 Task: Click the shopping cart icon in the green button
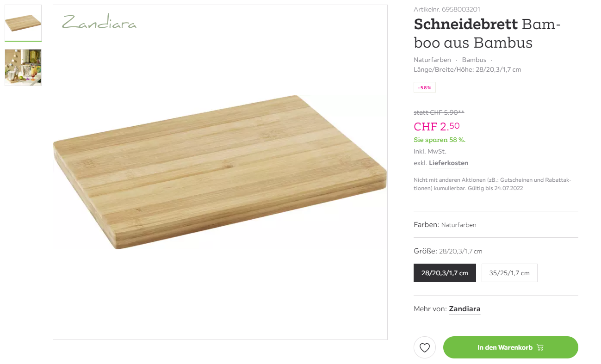pos(540,347)
